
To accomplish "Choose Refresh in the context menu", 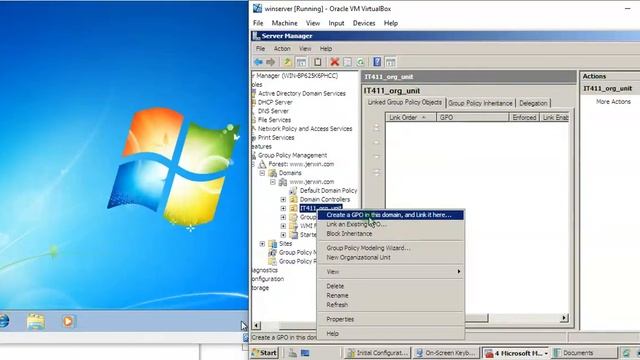I will pyautogui.click(x=391, y=305).
